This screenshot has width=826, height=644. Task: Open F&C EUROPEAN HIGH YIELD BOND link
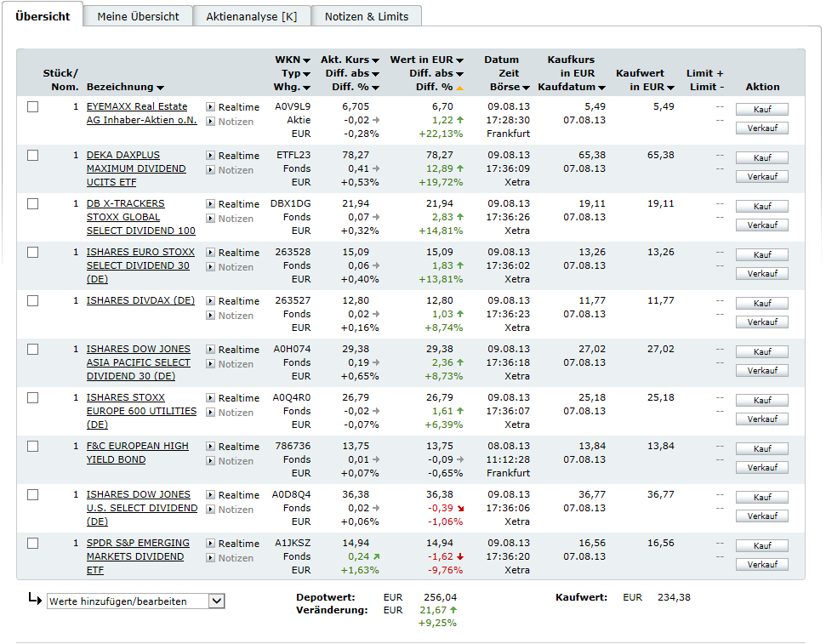tap(138, 453)
